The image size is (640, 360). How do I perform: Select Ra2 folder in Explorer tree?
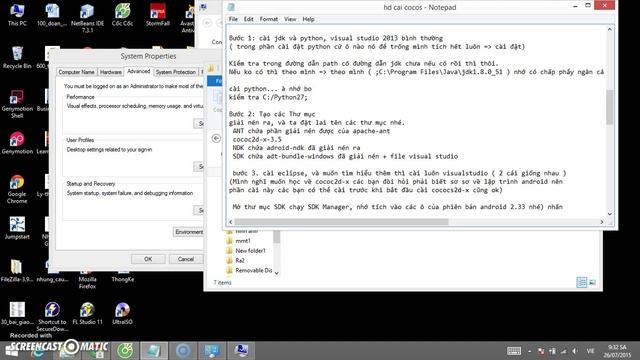point(240,260)
